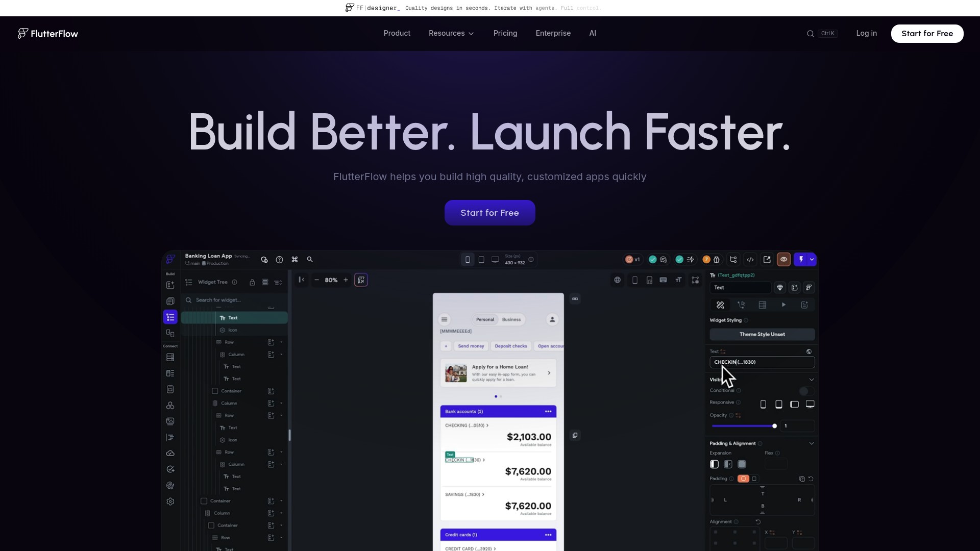This screenshot has width=980, height=551.
Task: Switch to Business tab in app preview
Action: tap(511, 320)
